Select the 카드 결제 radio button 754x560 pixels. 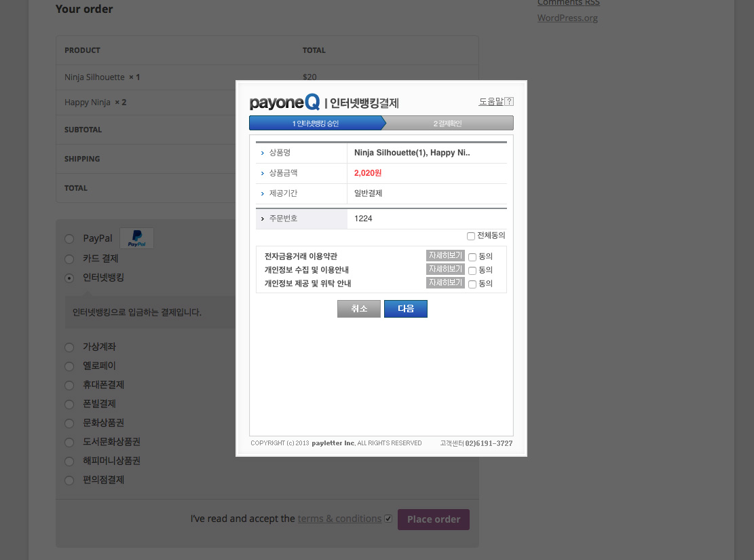coord(69,259)
